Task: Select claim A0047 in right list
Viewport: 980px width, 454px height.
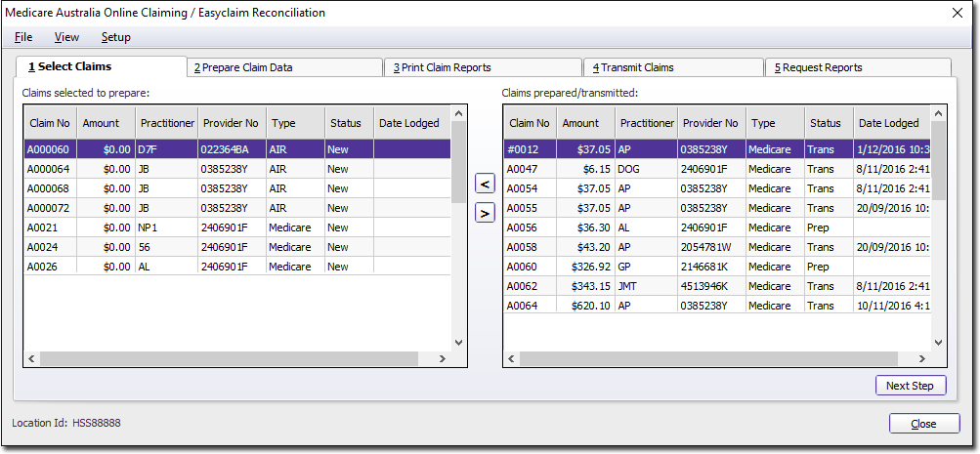Action: point(717,169)
